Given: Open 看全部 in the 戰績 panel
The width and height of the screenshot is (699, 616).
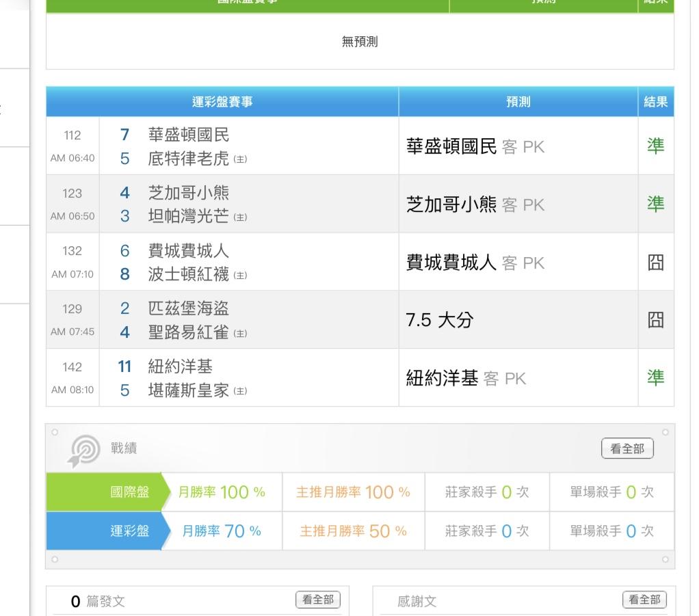Looking at the screenshot, I should pyautogui.click(x=627, y=448).
